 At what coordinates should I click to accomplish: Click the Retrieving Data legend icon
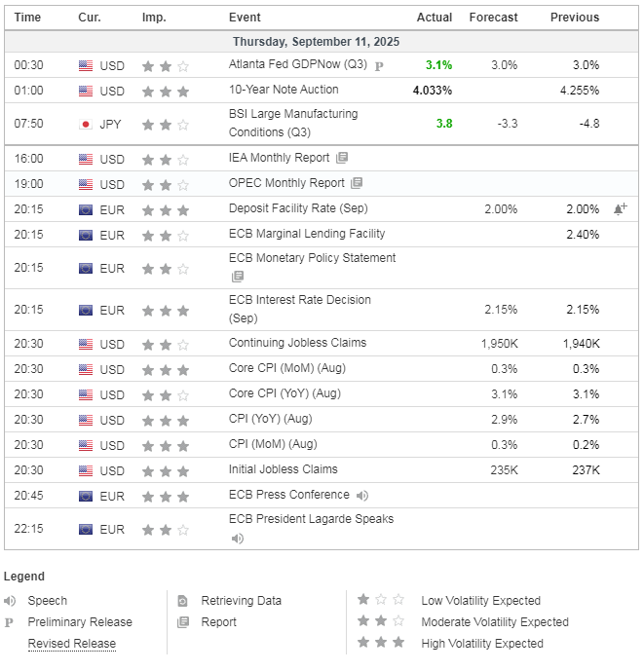(182, 601)
